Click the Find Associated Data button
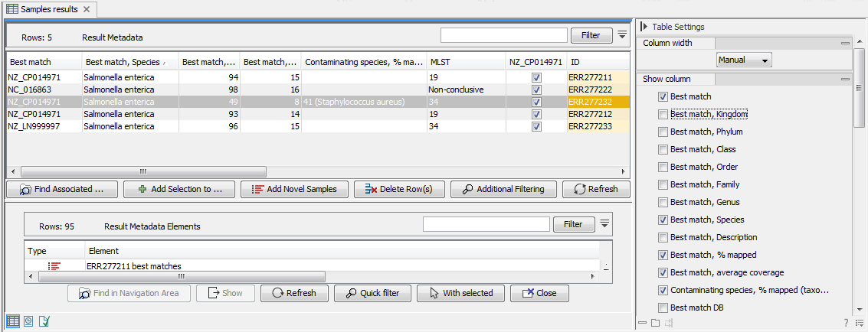868x332 pixels. point(62,189)
